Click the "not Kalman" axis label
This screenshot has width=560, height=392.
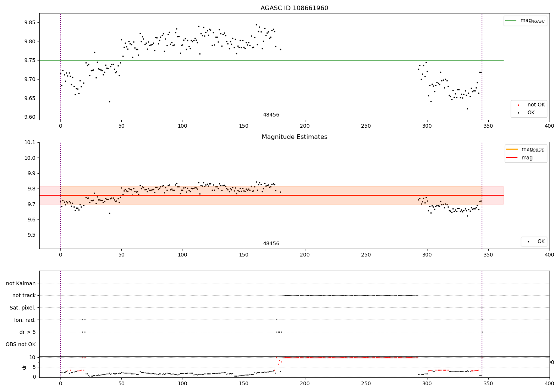coord(21,283)
